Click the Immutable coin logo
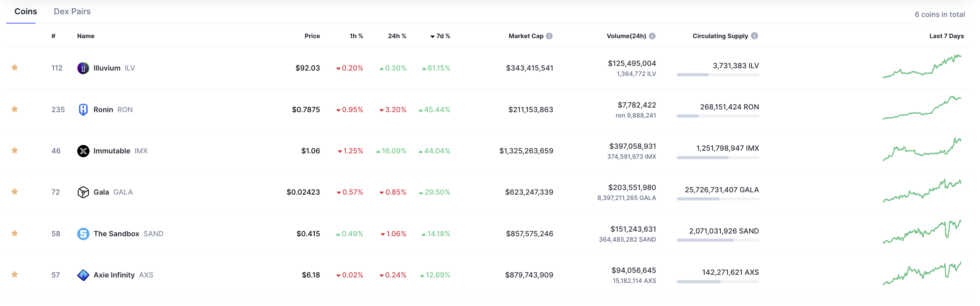 83,151
